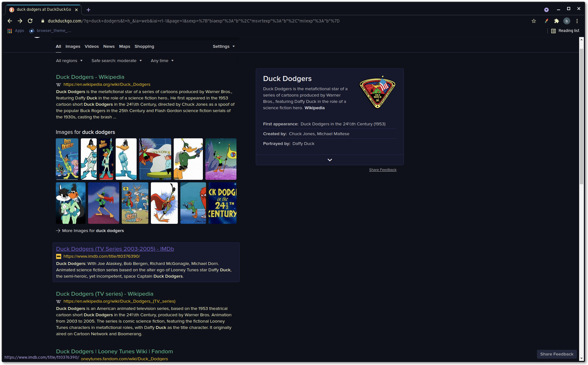Click the Wikipedia link in info panel
588x365 pixels.
[314, 108]
